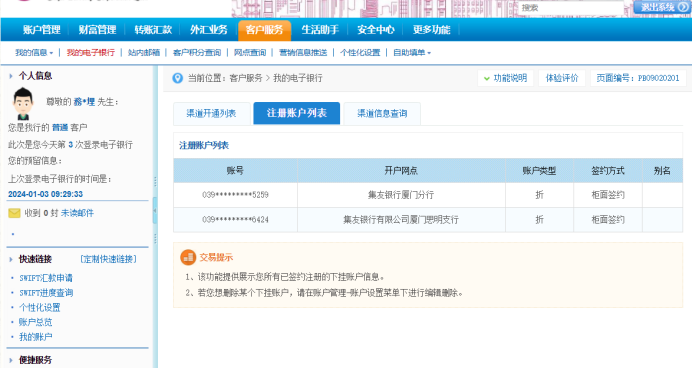Click the 体验评价 button
The height and width of the screenshot is (368, 693).
click(562, 78)
